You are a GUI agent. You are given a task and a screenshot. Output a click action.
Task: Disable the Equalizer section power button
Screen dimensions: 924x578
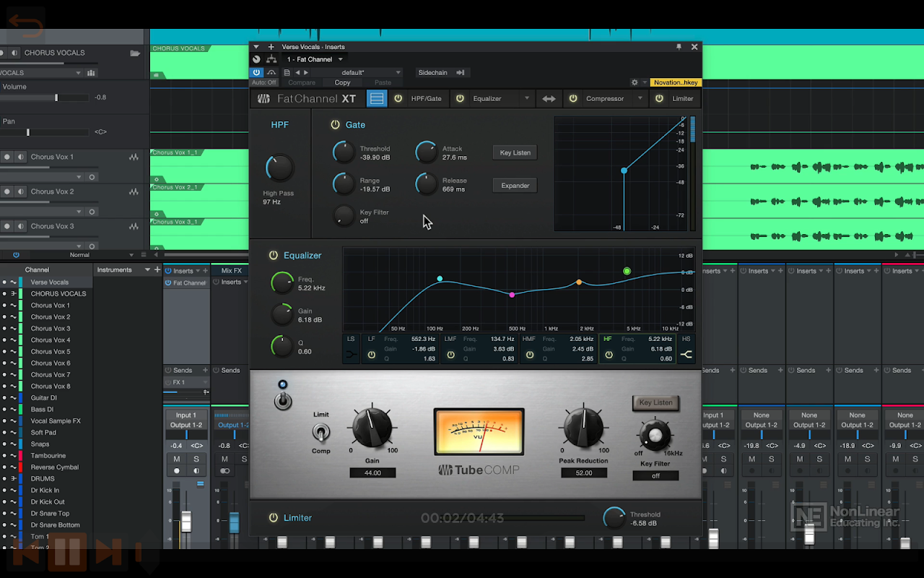[x=274, y=256]
